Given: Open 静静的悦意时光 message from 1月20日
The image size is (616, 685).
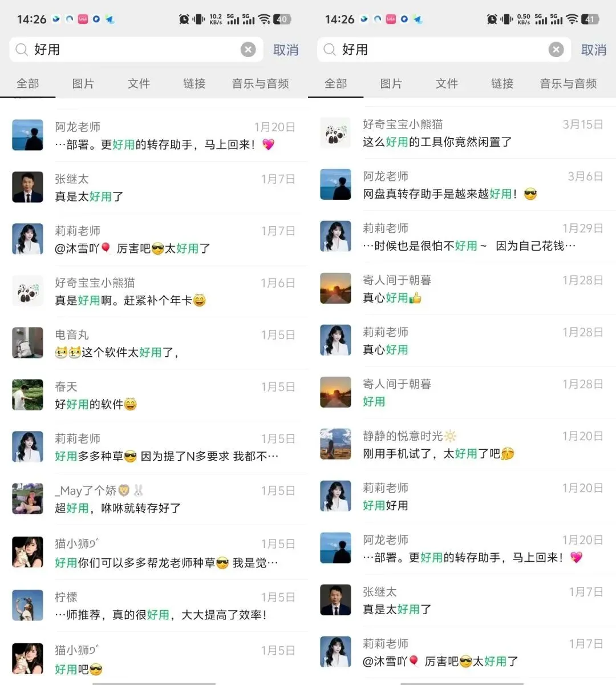Looking at the screenshot, I should (x=462, y=445).
